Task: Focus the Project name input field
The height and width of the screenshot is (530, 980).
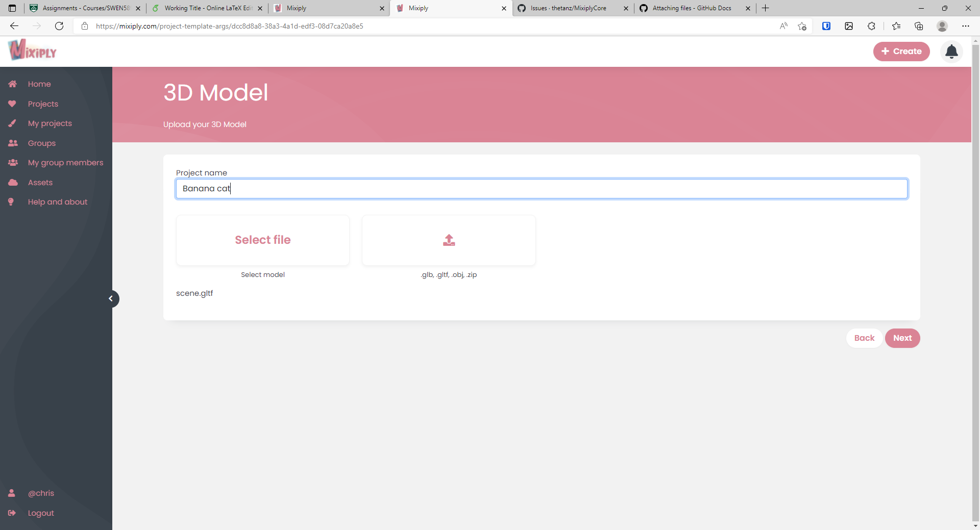Action: (x=542, y=189)
